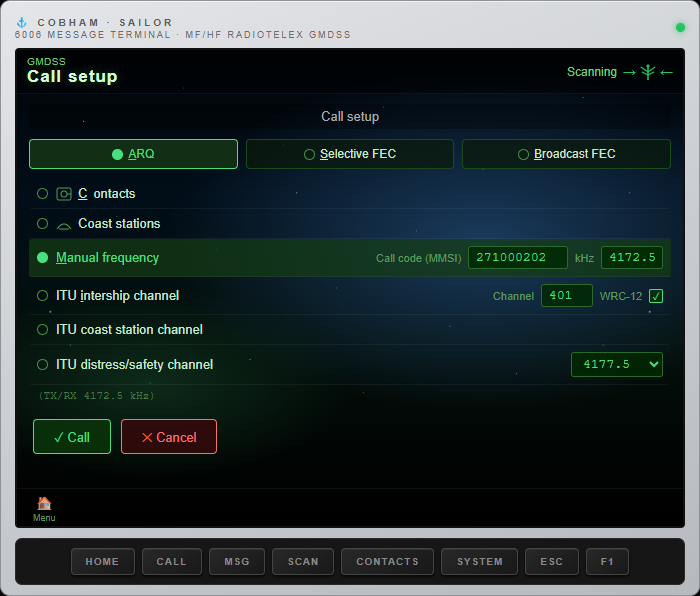Click the Cobham anchor logo icon
This screenshot has height=596, width=700.
[x=21, y=22]
